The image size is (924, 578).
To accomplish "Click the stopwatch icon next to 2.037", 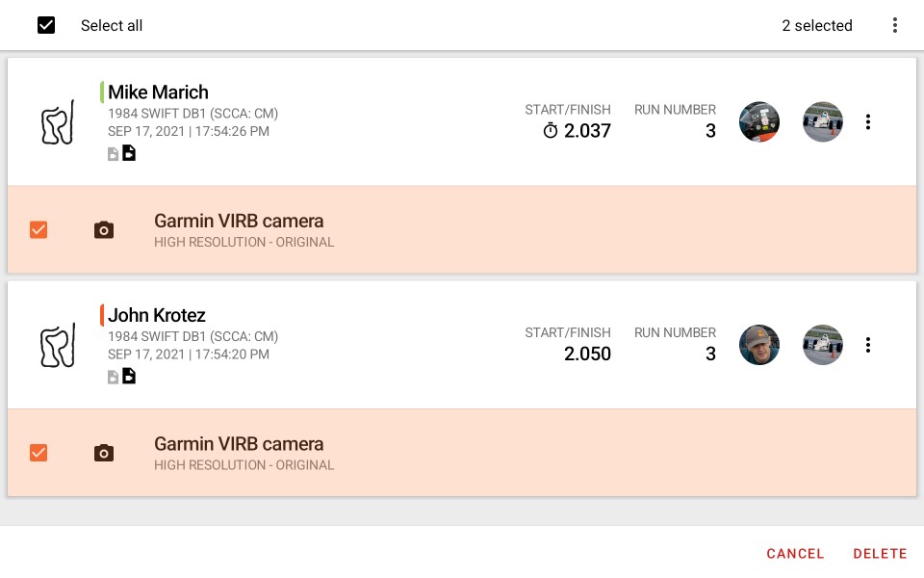I will (x=550, y=130).
